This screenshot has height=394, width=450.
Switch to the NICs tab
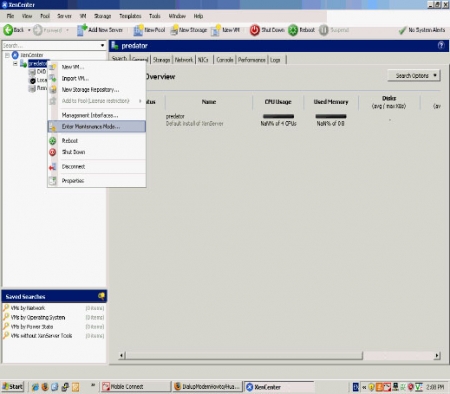(203, 60)
